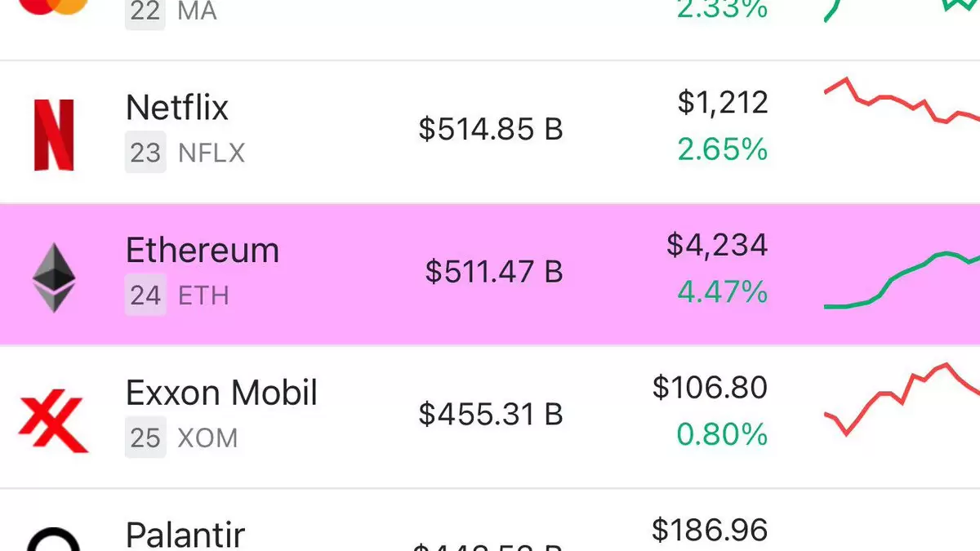Open the Palantir company name link

pos(185,535)
